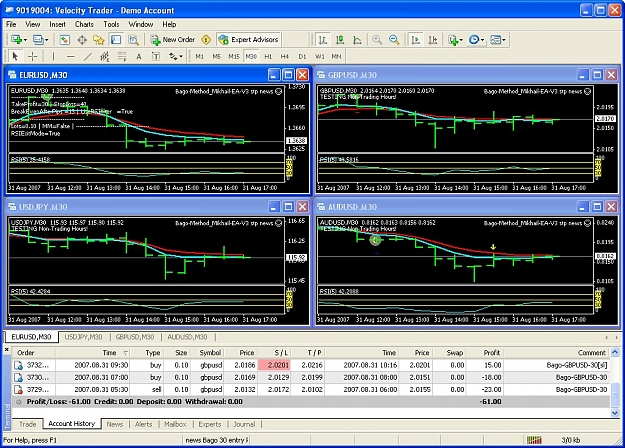
Task: Click the yellow arrow marker on AUDUSD chart
Action: pyautogui.click(x=493, y=247)
